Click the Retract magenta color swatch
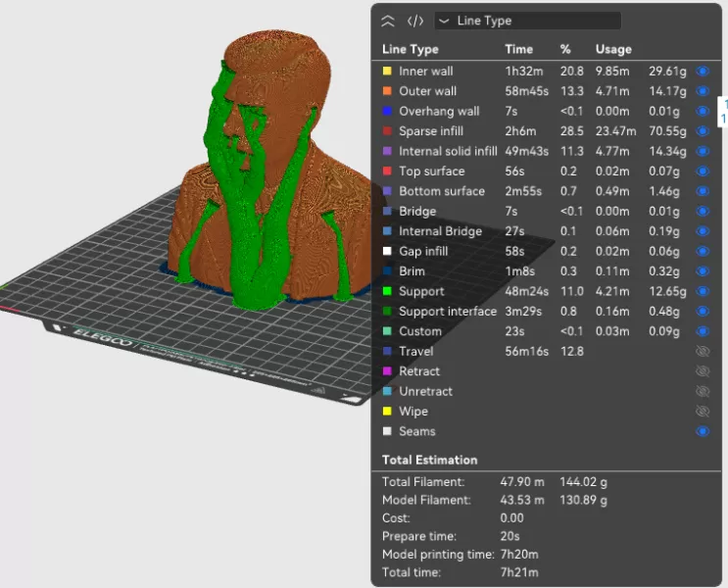The image size is (728, 588). 387,371
